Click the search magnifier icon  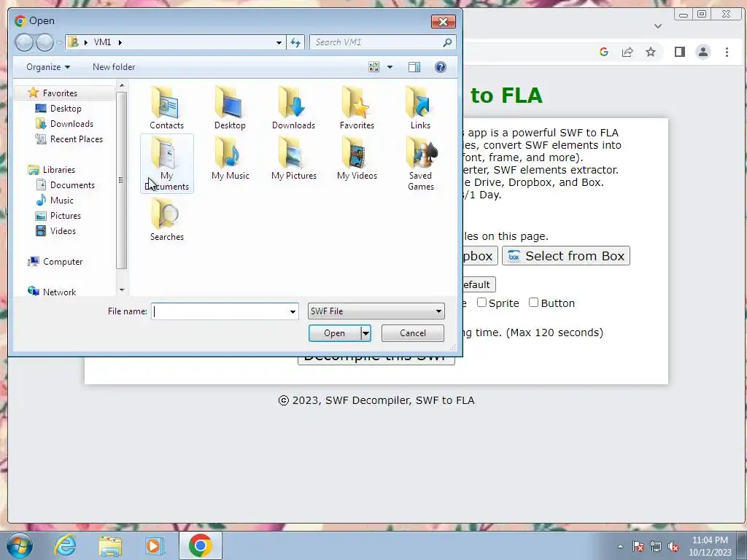(x=447, y=42)
